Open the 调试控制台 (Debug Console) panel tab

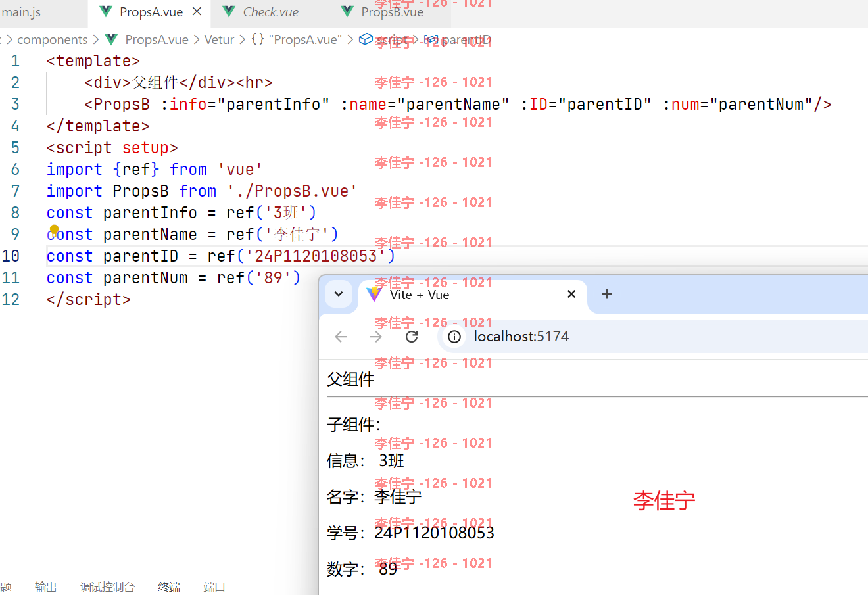(107, 587)
